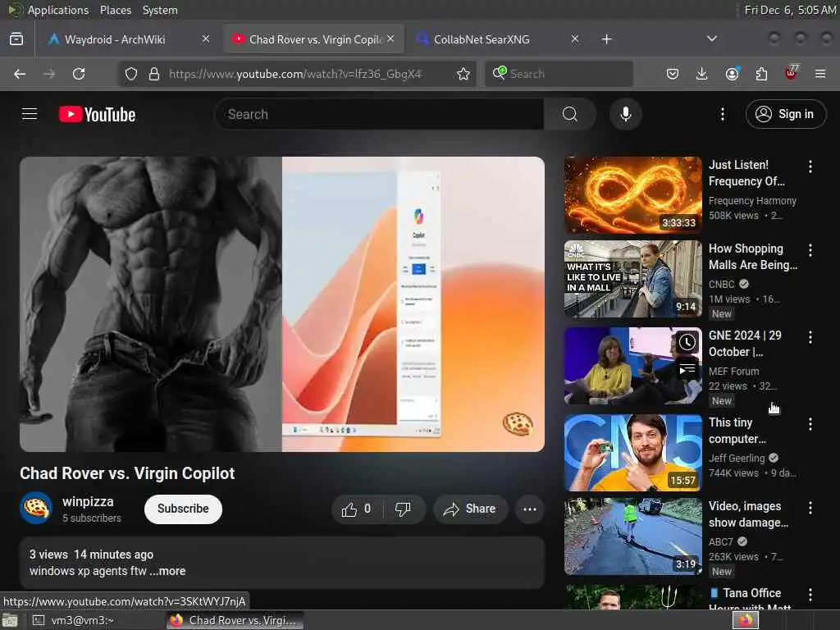This screenshot has width=840, height=630.
Task: Open options for Video, images show damage
Action: [810, 508]
